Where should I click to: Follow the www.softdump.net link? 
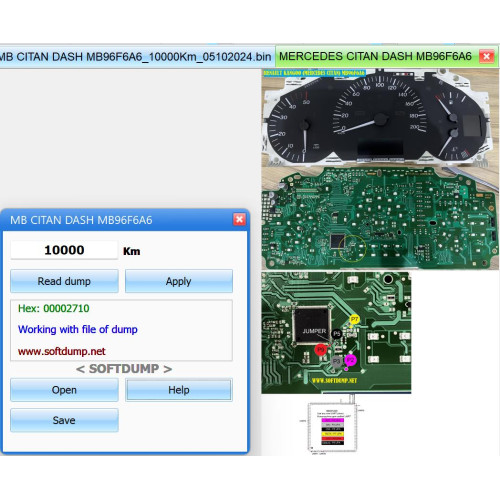62,351
